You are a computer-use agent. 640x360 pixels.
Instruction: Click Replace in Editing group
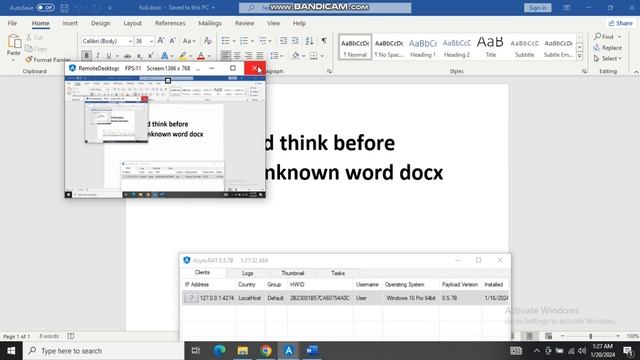pyautogui.click(x=608, y=48)
